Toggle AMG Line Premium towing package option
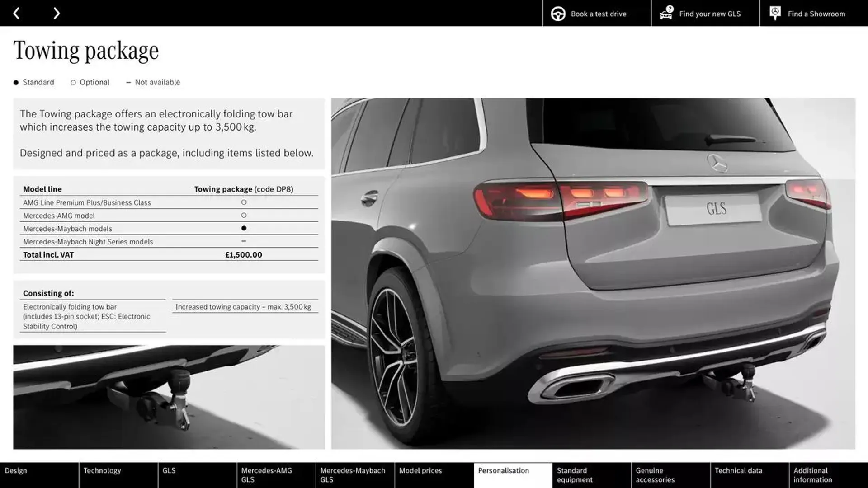 coord(243,202)
